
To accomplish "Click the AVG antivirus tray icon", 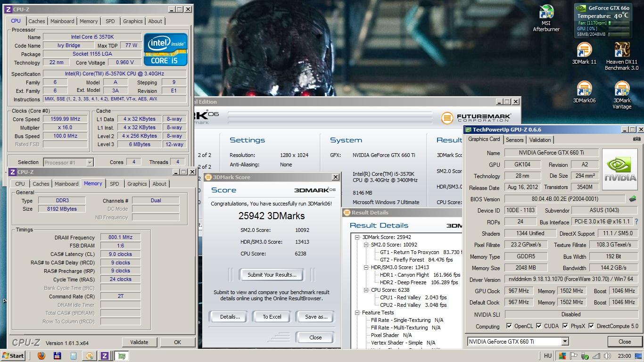I will [x=562, y=356].
